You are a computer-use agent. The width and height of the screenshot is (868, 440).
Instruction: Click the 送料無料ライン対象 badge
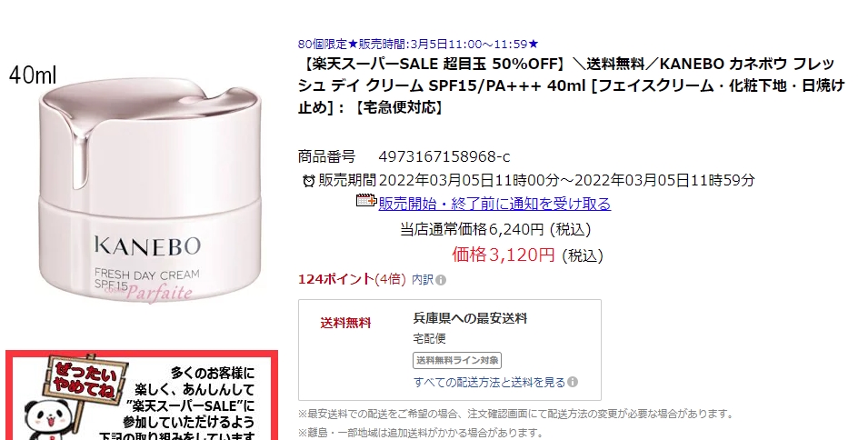[x=456, y=360]
